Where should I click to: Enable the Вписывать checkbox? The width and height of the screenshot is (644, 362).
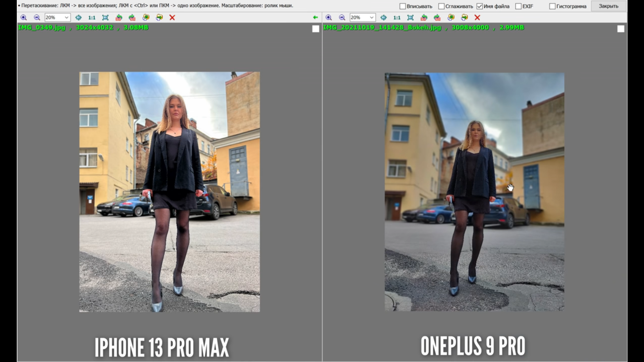(x=403, y=6)
